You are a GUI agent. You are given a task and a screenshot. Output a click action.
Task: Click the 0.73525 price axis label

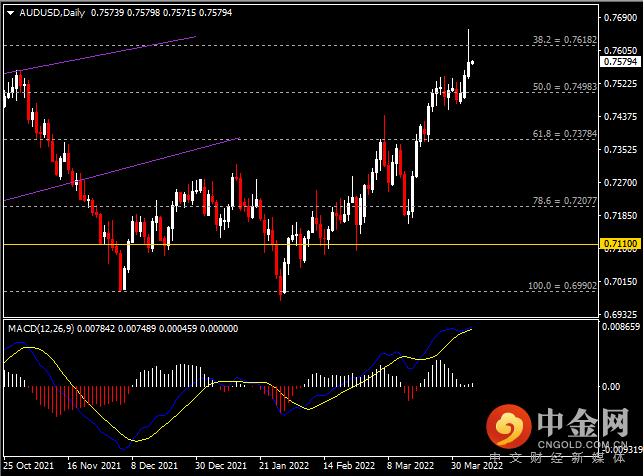click(x=620, y=150)
